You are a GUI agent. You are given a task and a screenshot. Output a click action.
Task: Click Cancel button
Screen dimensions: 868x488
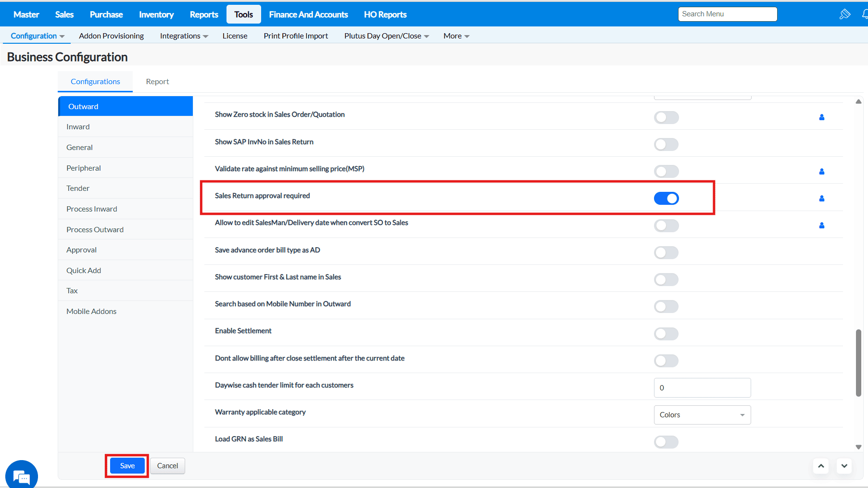coord(167,466)
